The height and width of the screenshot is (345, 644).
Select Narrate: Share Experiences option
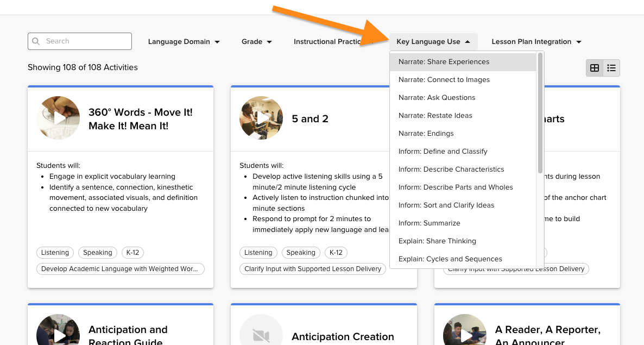(463, 61)
